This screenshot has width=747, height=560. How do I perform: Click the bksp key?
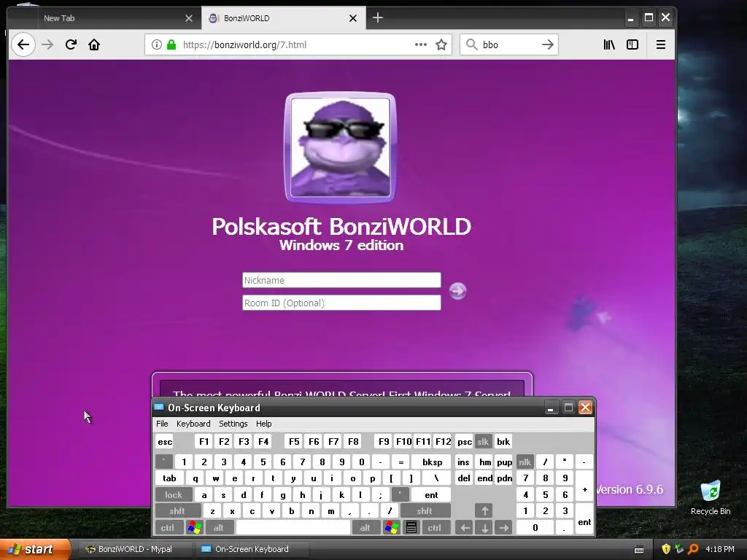tap(432, 462)
